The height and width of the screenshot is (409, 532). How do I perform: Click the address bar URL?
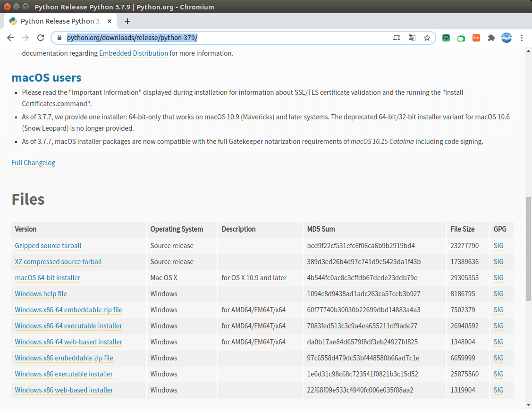[132, 38]
